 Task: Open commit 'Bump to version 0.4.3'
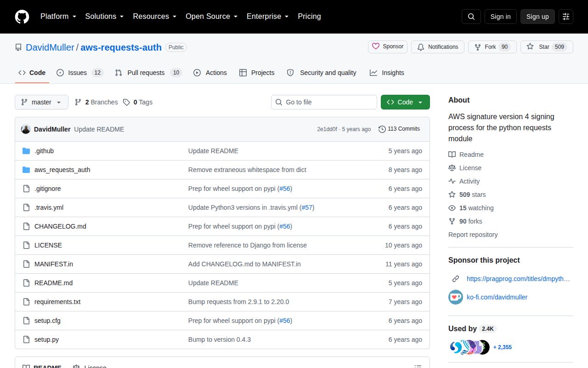click(220, 339)
